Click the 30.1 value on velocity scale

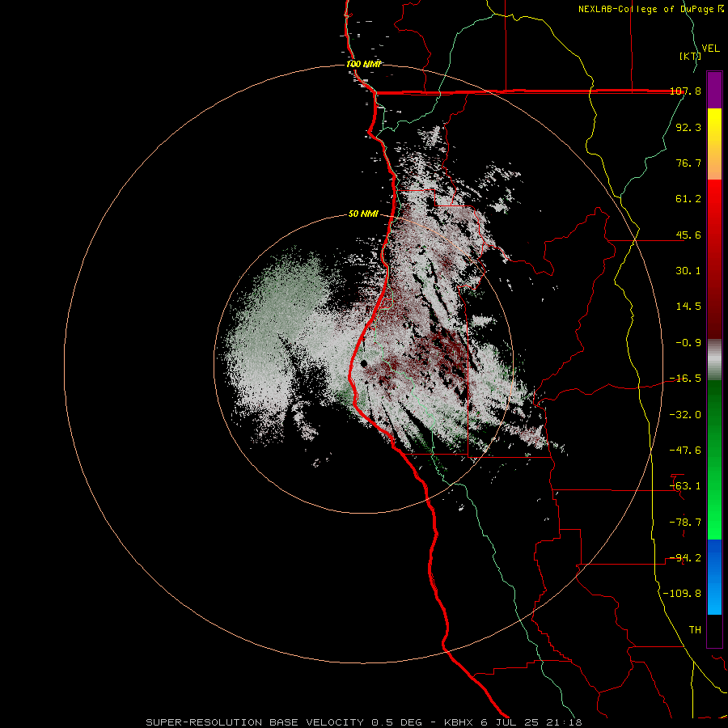[688, 271]
